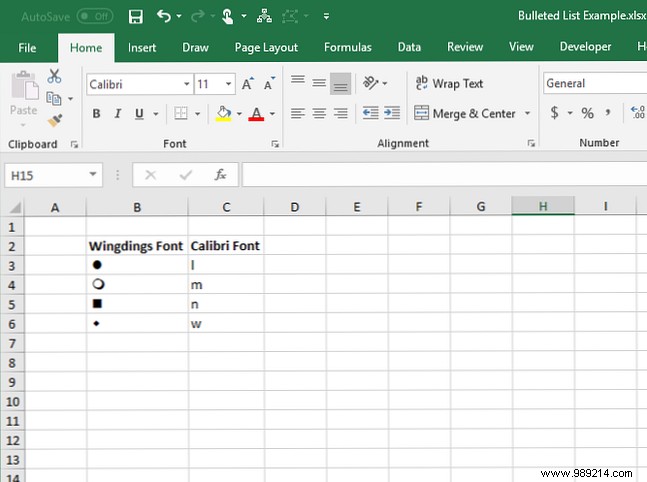The height and width of the screenshot is (482, 647).
Task: Open the Alignment settings dialog launcher
Action: pos(531,144)
